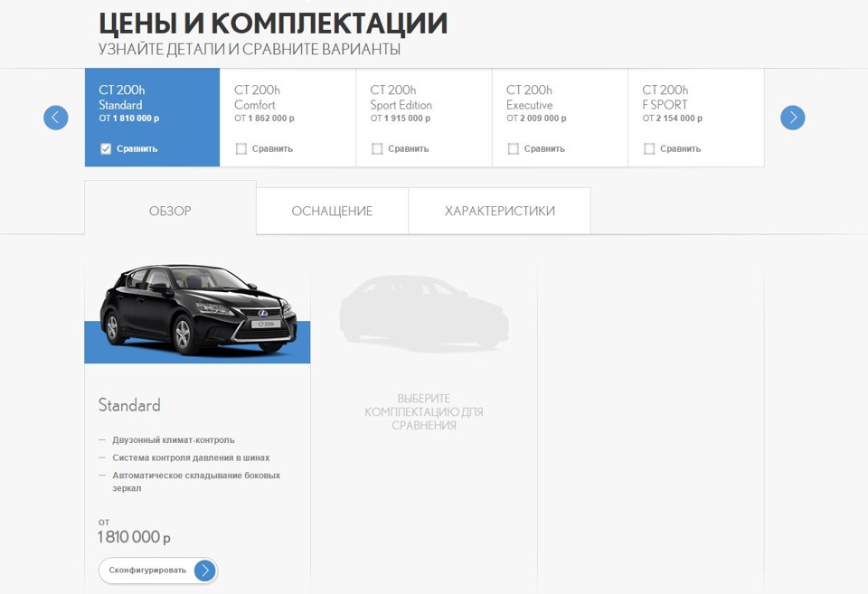This screenshot has height=594, width=868.
Task: Tick the Сравнить box for Executive
Action: tap(514, 149)
